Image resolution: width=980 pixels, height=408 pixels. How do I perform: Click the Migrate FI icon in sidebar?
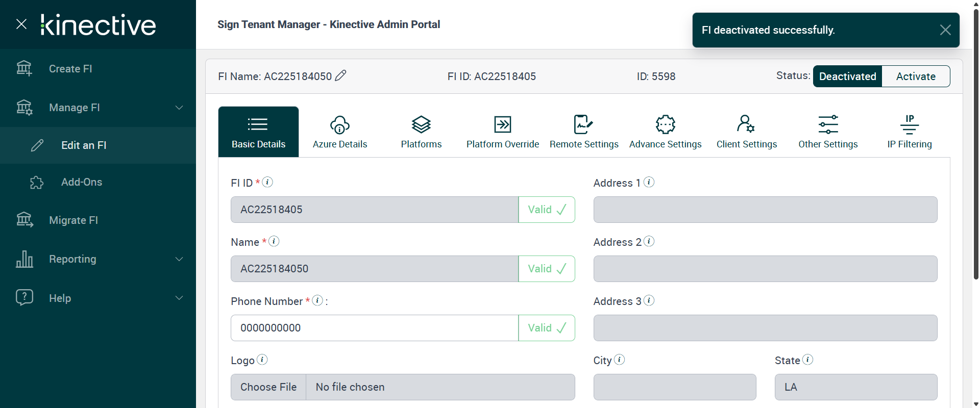pos(24,220)
